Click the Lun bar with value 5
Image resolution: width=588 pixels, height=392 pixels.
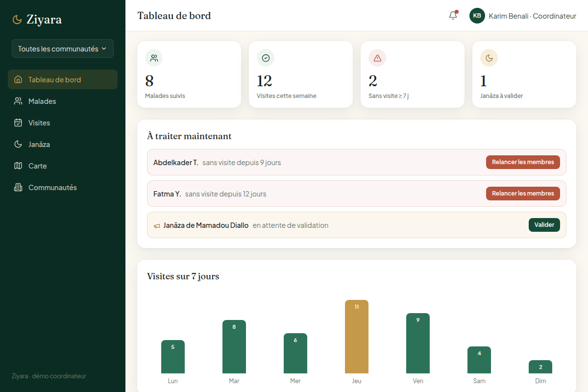pos(173,357)
